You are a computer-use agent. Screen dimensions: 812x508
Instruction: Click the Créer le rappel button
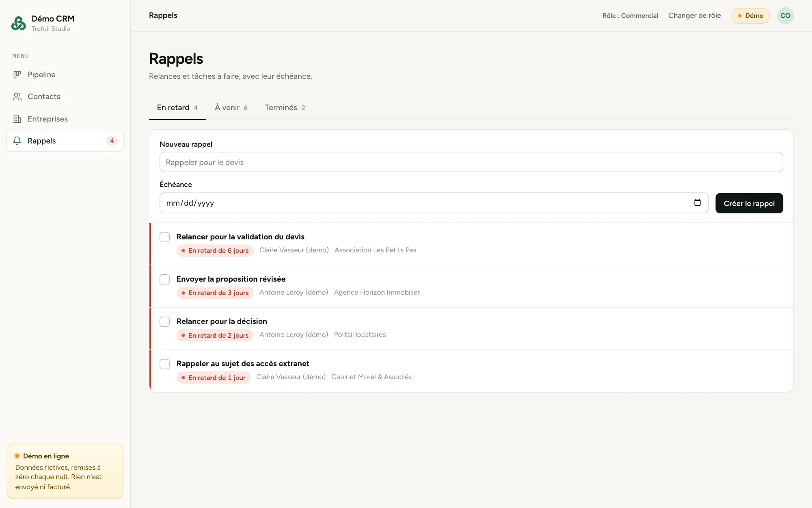pos(749,203)
